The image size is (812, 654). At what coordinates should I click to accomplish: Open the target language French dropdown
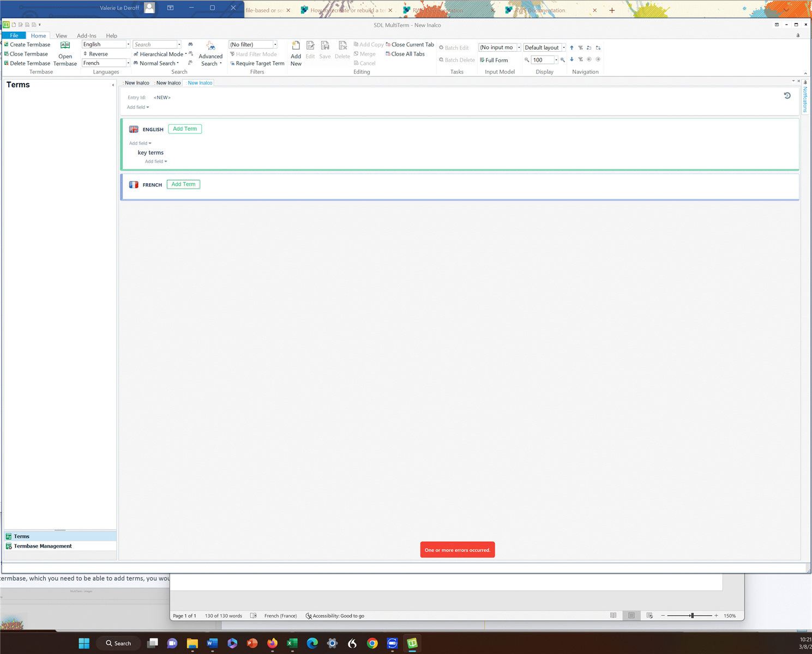[128, 63]
